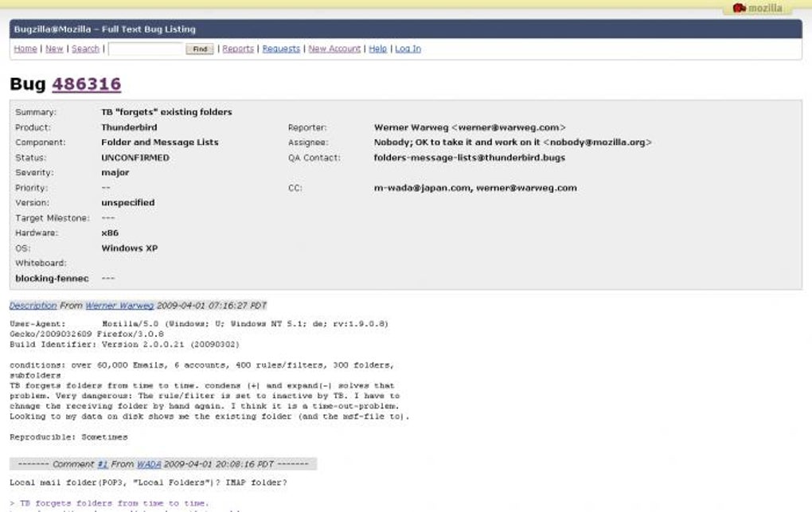Screen dimensions: 812x512
Task: Select the 'Priority:' field label
Action: [32, 188]
